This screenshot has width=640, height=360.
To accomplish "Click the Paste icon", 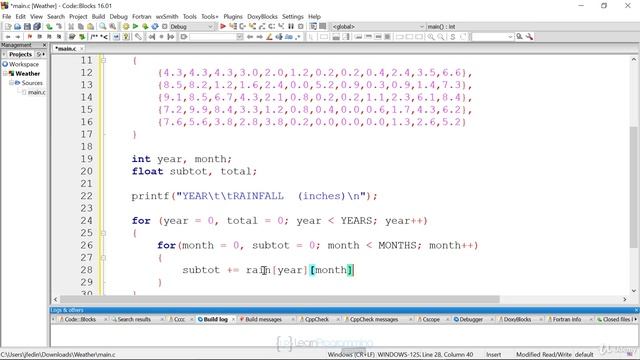I will coord(91,27).
